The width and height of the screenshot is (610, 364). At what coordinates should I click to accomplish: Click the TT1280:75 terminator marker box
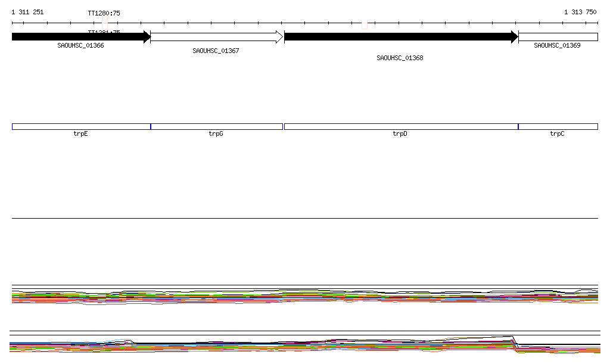[x=105, y=21]
